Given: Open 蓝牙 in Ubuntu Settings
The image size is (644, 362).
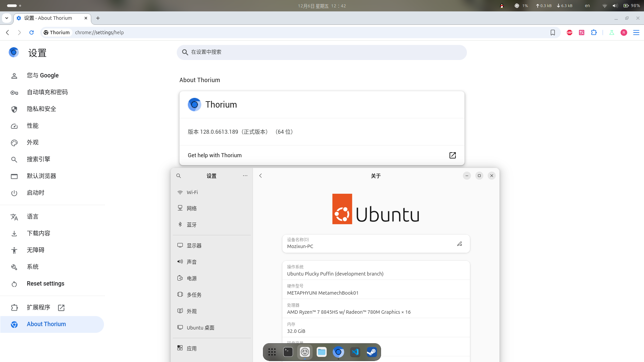Looking at the screenshot, I should (212, 225).
